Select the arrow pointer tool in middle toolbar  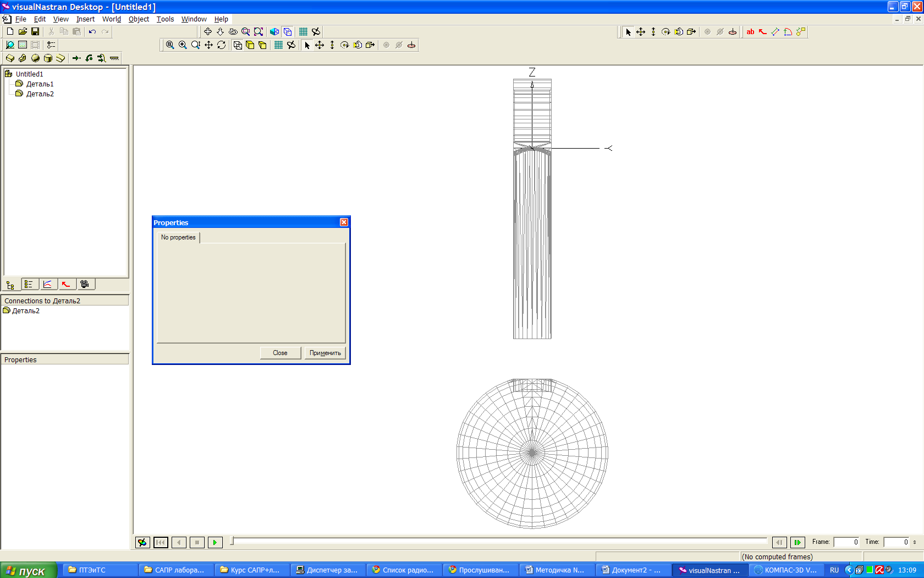(x=307, y=45)
